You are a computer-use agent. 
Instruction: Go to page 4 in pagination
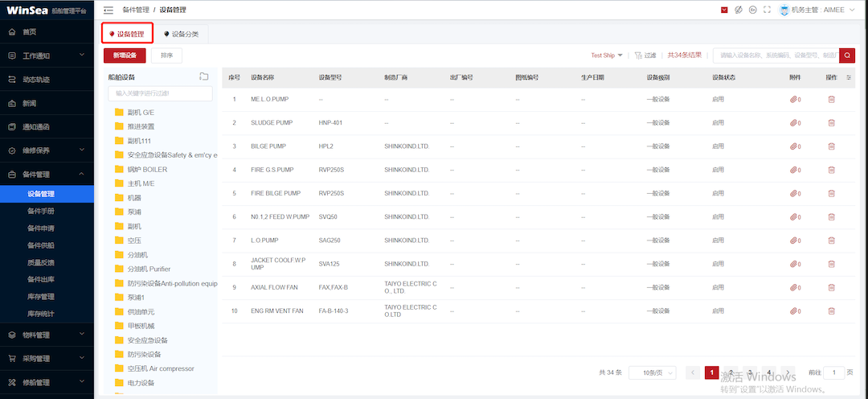(769, 373)
